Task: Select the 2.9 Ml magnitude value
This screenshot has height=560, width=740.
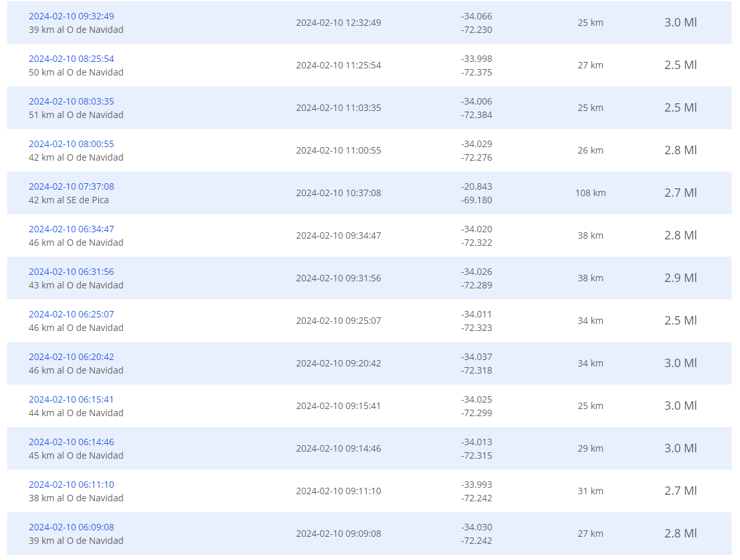Action: click(x=680, y=278)
